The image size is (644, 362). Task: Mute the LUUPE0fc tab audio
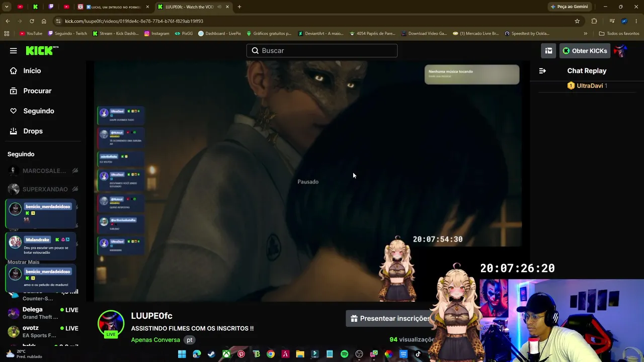coord(219,7)
